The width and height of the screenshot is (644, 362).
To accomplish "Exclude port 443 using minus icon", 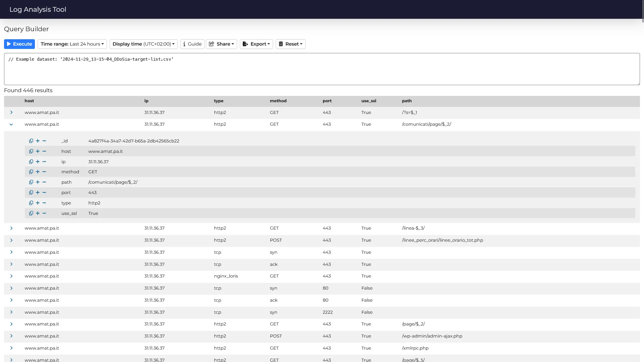I will tap(44, 192).
